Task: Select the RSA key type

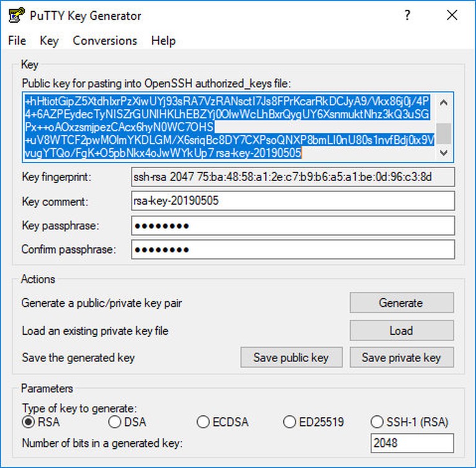Action: [x=41, y=422]
